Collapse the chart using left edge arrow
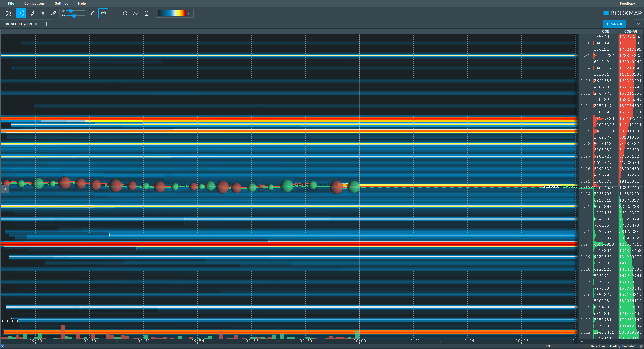This screenshot has height=349, width=644. click(x=5, y=189)
